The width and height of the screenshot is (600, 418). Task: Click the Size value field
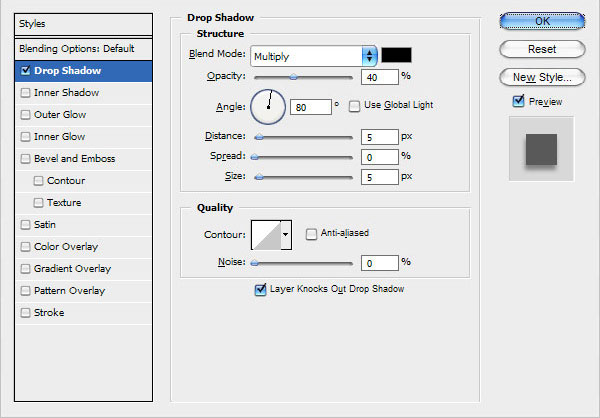tap(380, 177)
